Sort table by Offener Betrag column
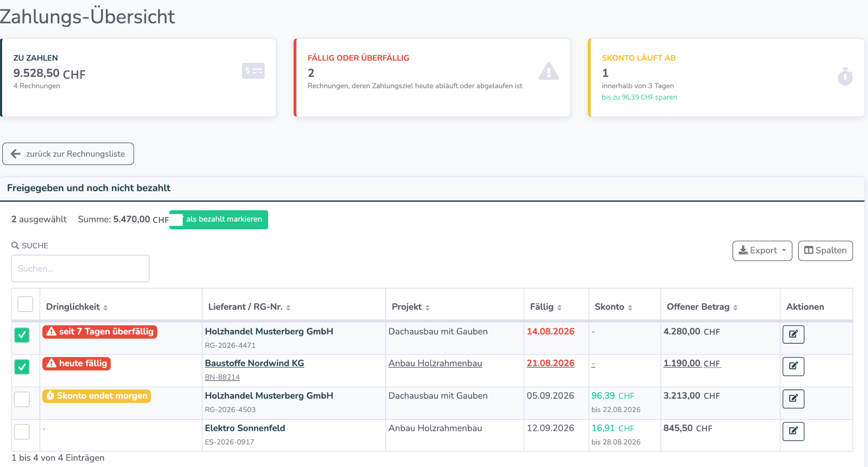 pyautogui.click(x=702, y=307)
